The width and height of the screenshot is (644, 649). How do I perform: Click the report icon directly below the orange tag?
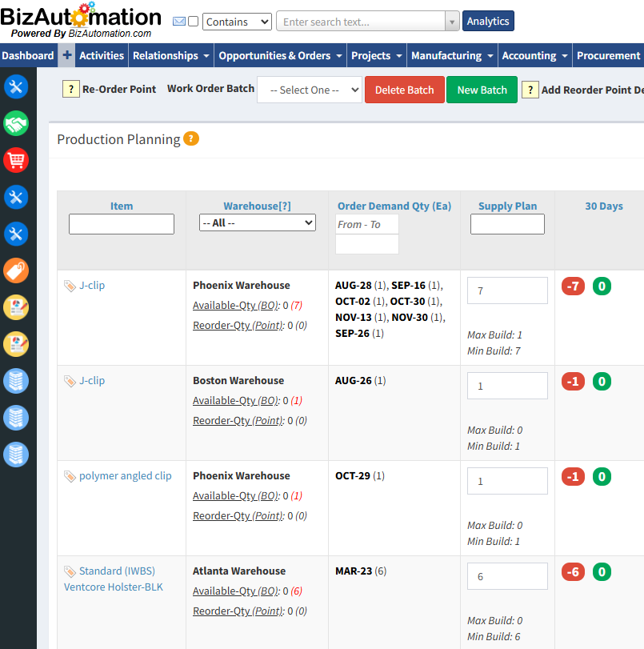(x=16, y=307)
